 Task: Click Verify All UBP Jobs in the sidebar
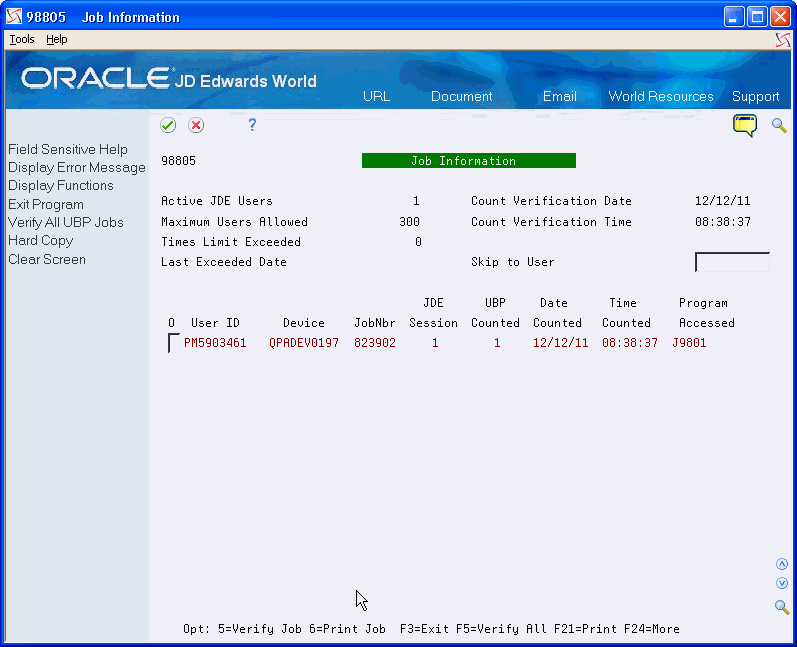(66, 223)
